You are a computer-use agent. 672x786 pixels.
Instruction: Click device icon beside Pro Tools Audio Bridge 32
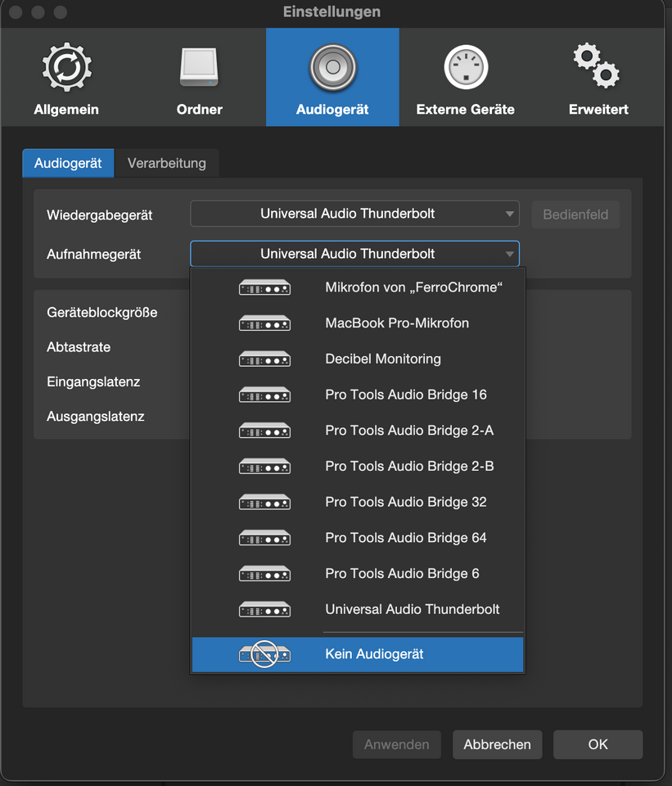coord(264,502)
